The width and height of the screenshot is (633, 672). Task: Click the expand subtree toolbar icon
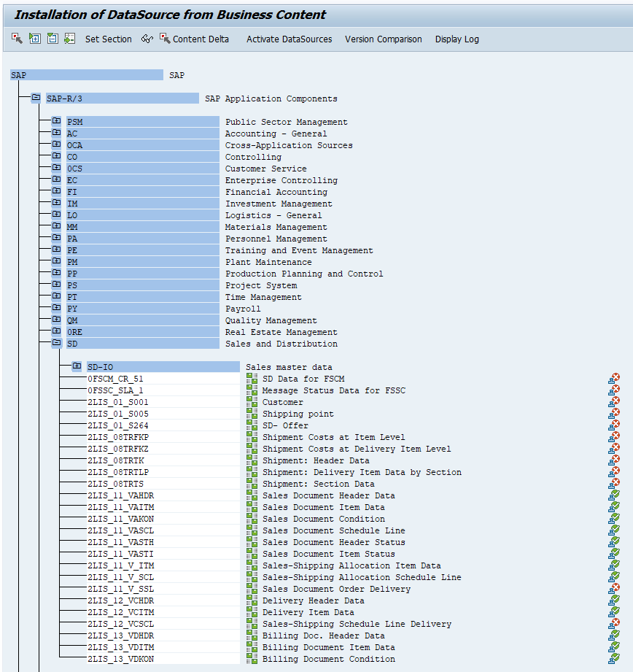[x=34, y=39]
